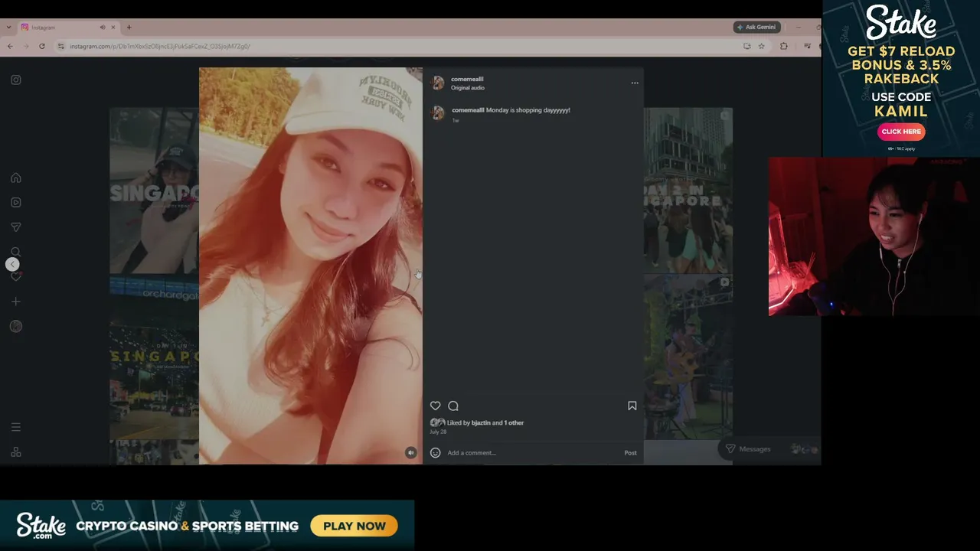This screenshot has width=980, height=551.
Task: Open the Messages floating button
Action: point(769,449)
